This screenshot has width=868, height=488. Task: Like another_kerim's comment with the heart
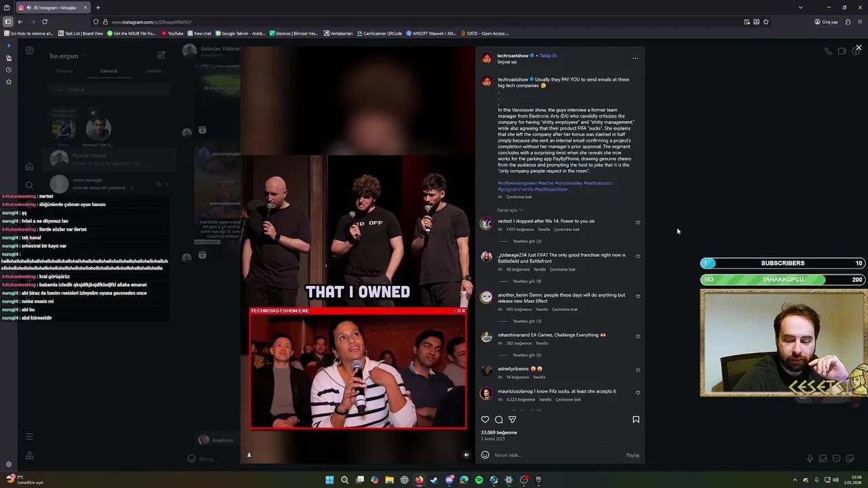click(x=637, y=296)
